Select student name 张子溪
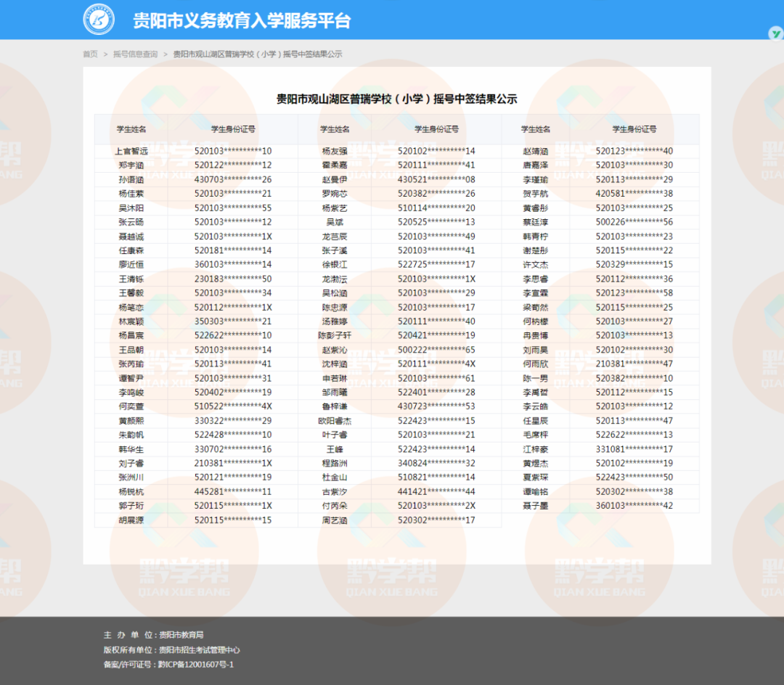This screenshot has height=685, width=784. click(x=335, y=250)
